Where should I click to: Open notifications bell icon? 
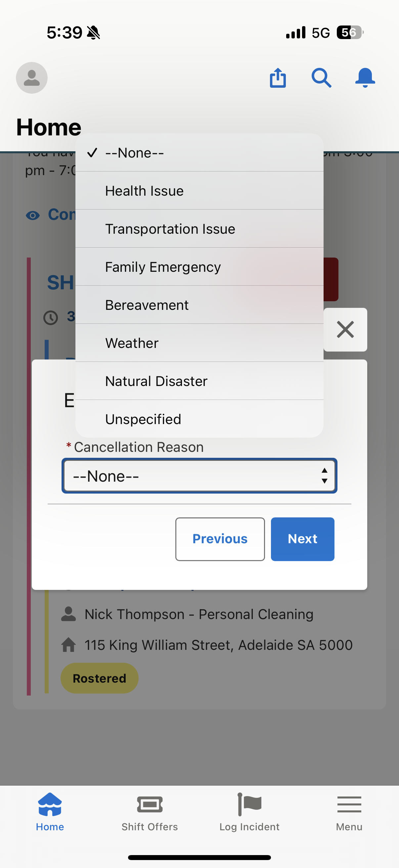tap(365, 78)
